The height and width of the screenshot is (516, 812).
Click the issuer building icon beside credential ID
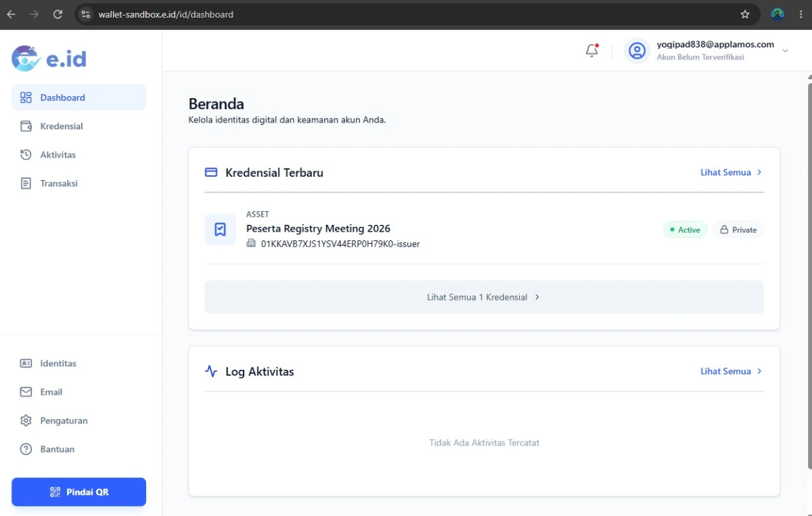pos(251,244)
